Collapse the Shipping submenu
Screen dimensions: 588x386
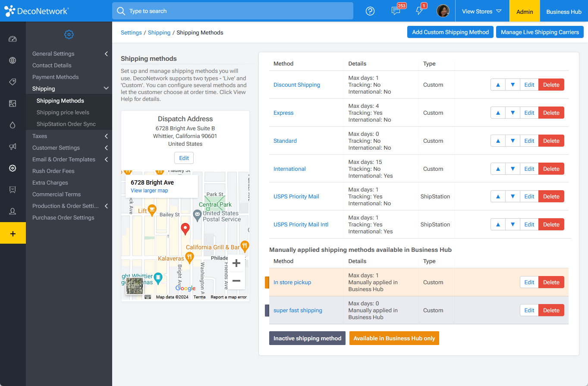(106, 89)
